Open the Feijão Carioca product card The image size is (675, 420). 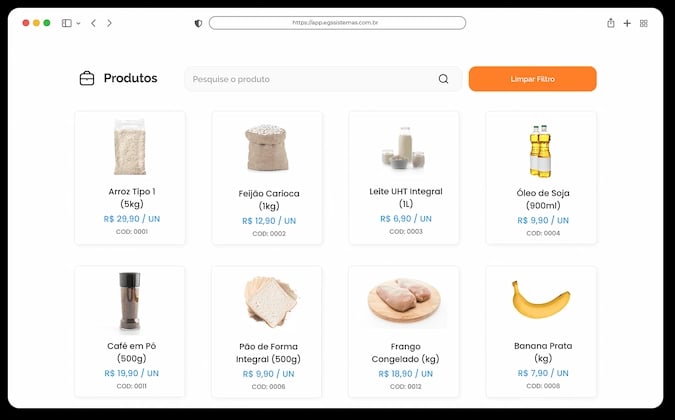(267, 178)
